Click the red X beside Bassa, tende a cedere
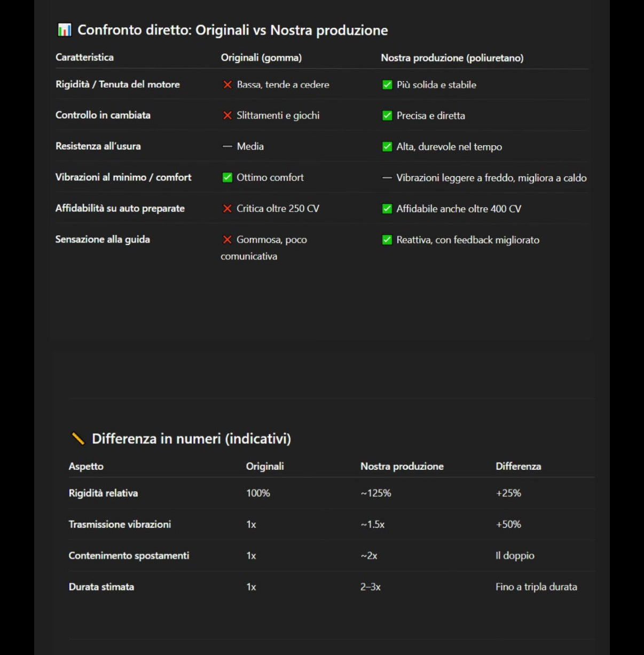Image resolution: width=644 pixels, height=655 pixels. click(227, 85)
